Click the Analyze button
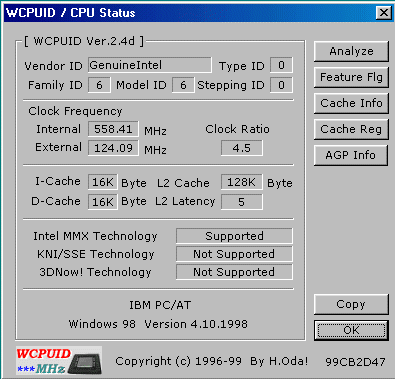395x379 pixels. coord(351,51)
